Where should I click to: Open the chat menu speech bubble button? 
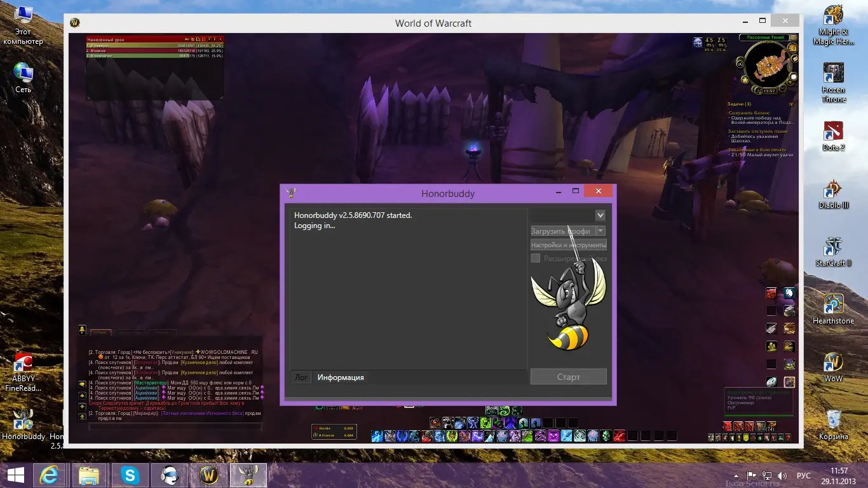click(x=82, y=384)
